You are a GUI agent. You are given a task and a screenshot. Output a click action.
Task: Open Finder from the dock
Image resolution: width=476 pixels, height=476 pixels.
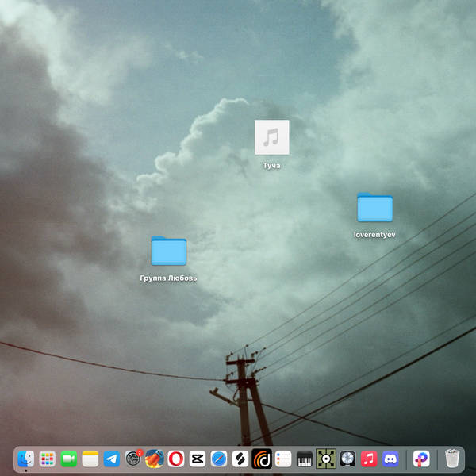coord(26,459)
